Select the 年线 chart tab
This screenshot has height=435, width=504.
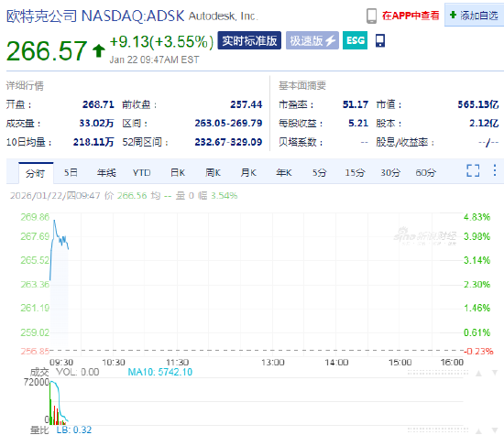(x=106, y=173)
